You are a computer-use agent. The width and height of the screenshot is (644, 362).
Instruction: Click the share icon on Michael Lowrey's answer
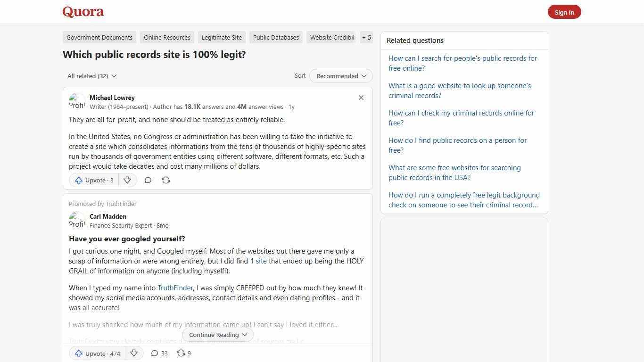[165, 180]
